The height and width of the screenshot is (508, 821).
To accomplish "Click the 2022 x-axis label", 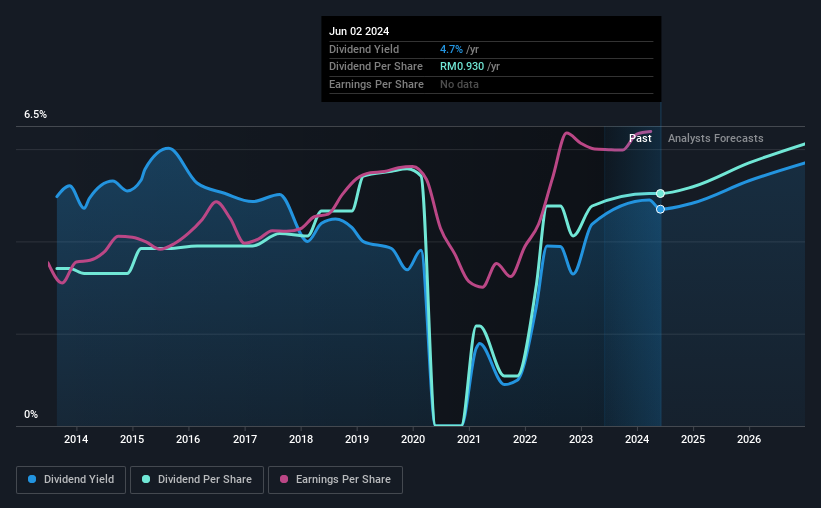I will pos(525,439).
